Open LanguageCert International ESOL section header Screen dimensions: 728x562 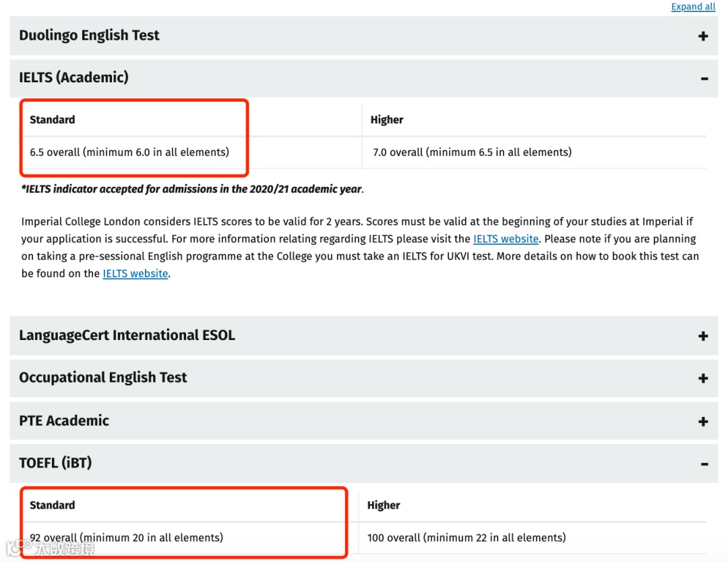(363, 335)
